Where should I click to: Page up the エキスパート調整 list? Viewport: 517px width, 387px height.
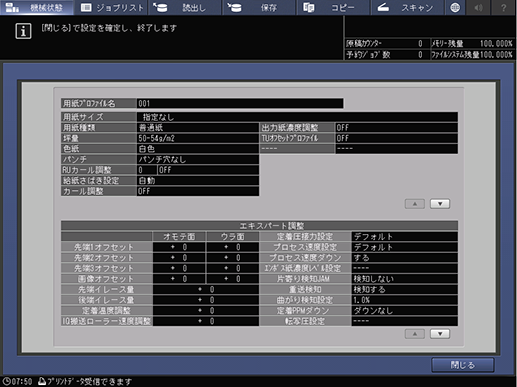415,334
